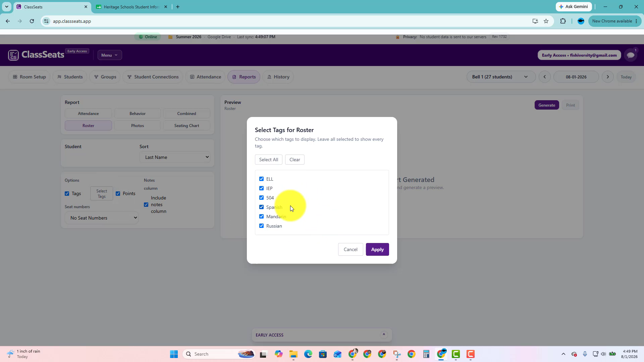The image size is (644, 362).
Task: Open File Explorer from taskbar
Action: click(x=293, y=354)
